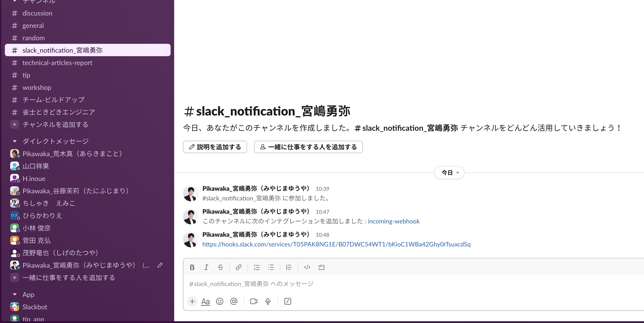This screenshot has height=323, width=644.
Task: Apply strikethrough formatting
Action: 220,267
